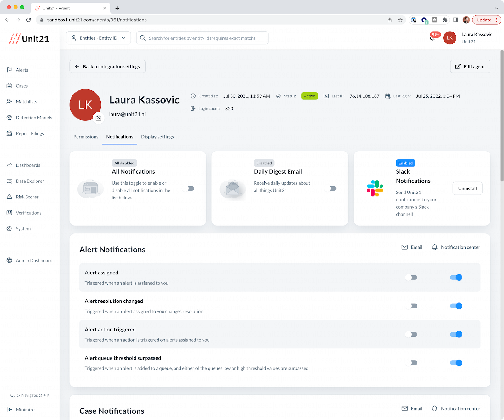
Task: Click the browser bookmark star icon
Action: [x=400, y=20]
